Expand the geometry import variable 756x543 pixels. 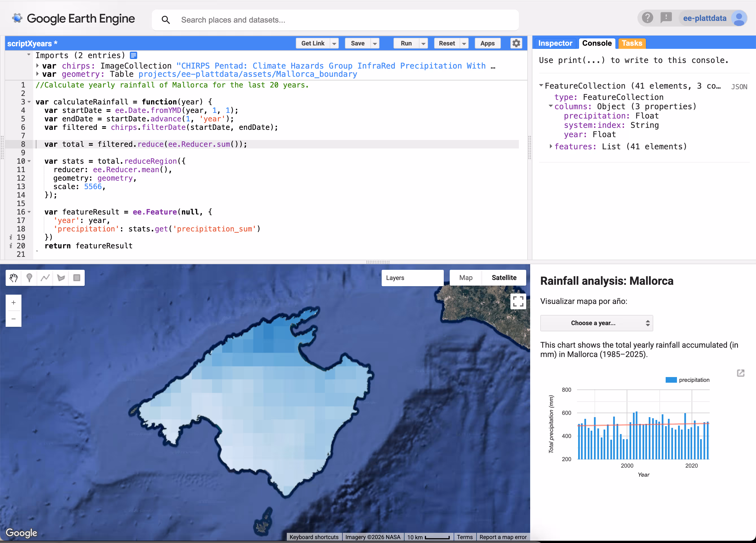point(37,74)
